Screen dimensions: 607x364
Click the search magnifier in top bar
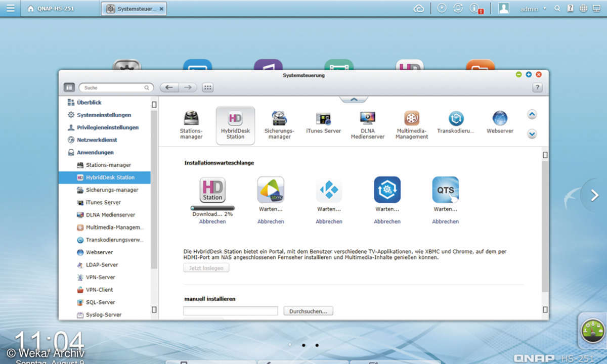[557, 9]
